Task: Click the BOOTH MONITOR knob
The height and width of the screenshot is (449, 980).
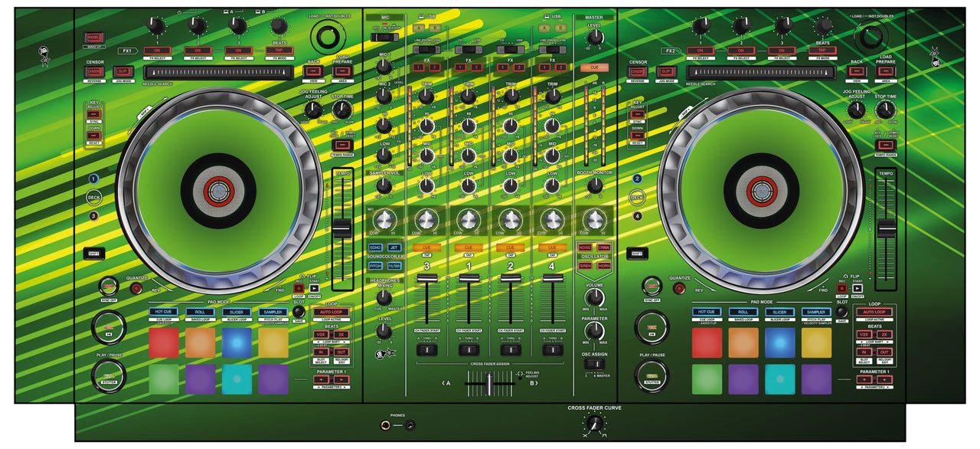Action: (595, 186)
